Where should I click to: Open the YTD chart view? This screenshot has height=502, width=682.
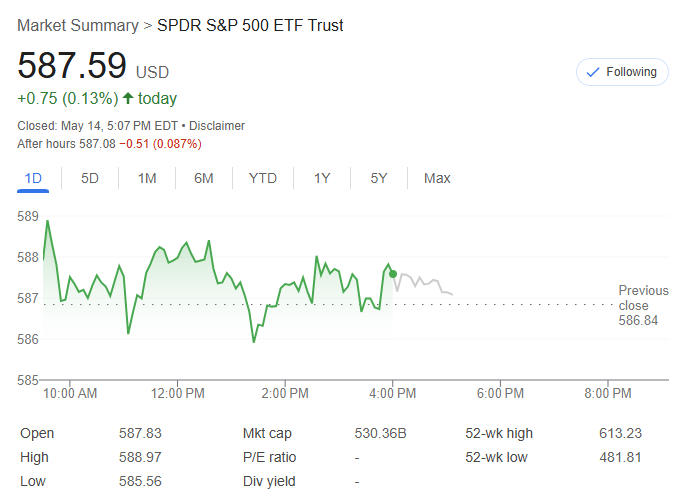pyautogui.click(x=263, y=178)
